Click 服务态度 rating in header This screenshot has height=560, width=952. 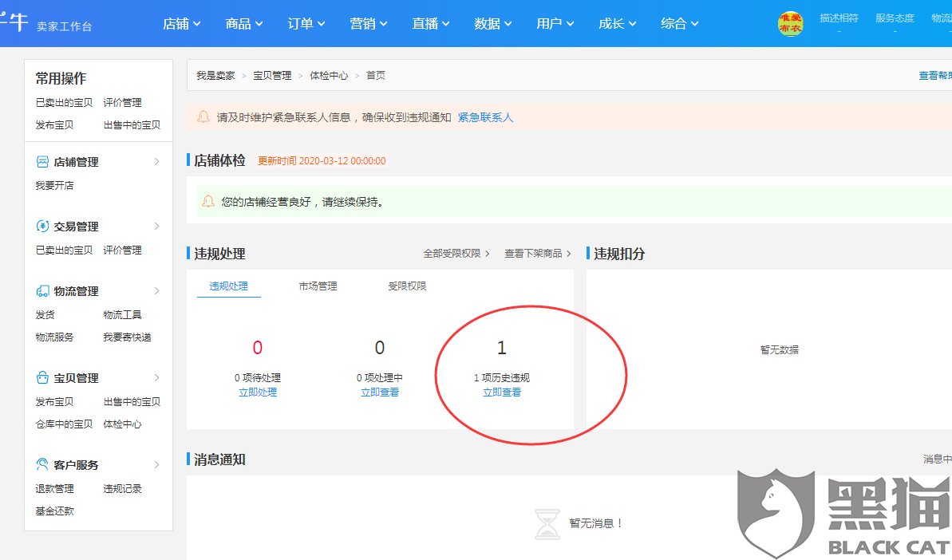[x=895, y=18]
